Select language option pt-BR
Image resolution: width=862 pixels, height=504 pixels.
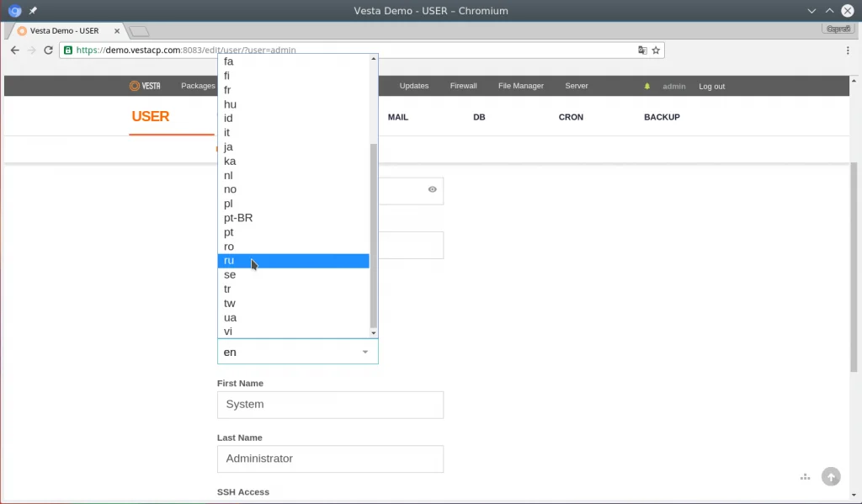coord(294,218)
